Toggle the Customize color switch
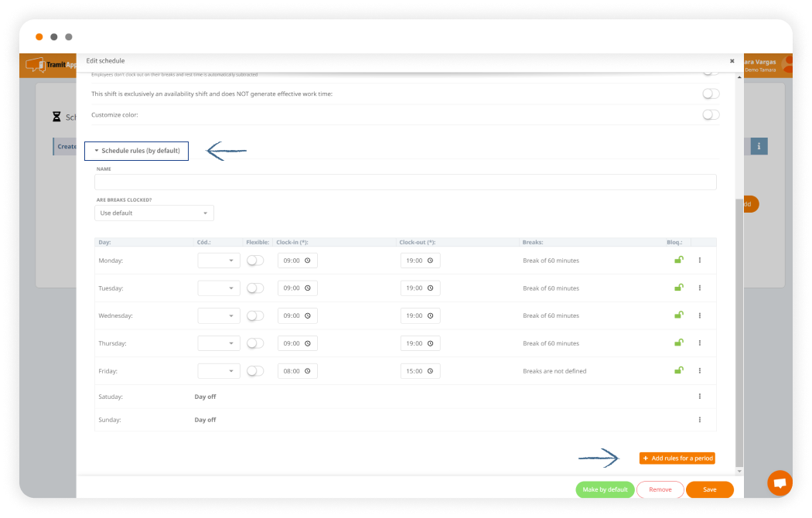812x518 pixels. pos(711,114)
